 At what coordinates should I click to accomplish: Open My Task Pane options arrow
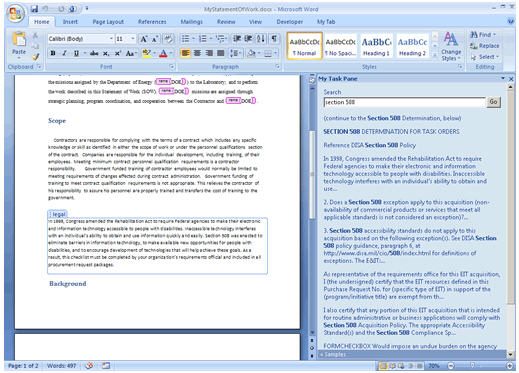click(503, 79)
